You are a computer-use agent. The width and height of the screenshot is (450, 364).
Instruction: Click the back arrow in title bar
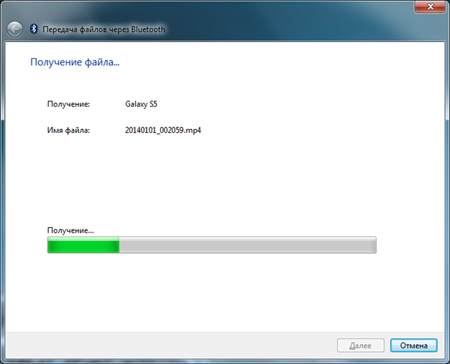(x=15, y=29)
